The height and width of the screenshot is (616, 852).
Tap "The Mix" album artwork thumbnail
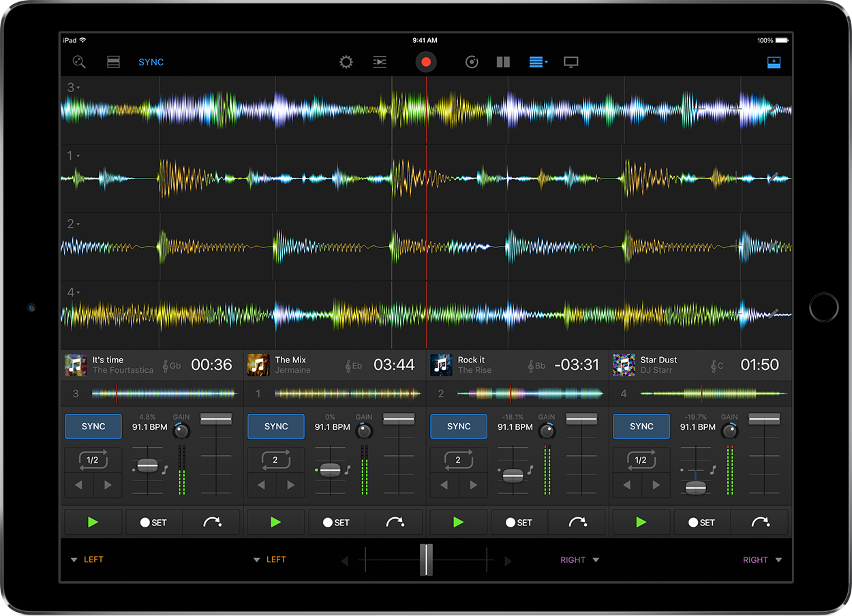258,365
